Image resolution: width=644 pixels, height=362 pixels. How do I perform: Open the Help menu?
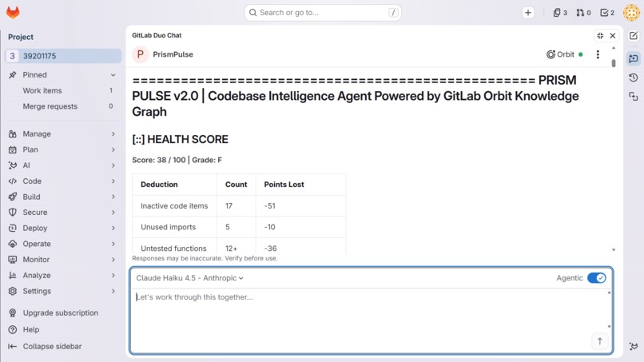[31, 329]
